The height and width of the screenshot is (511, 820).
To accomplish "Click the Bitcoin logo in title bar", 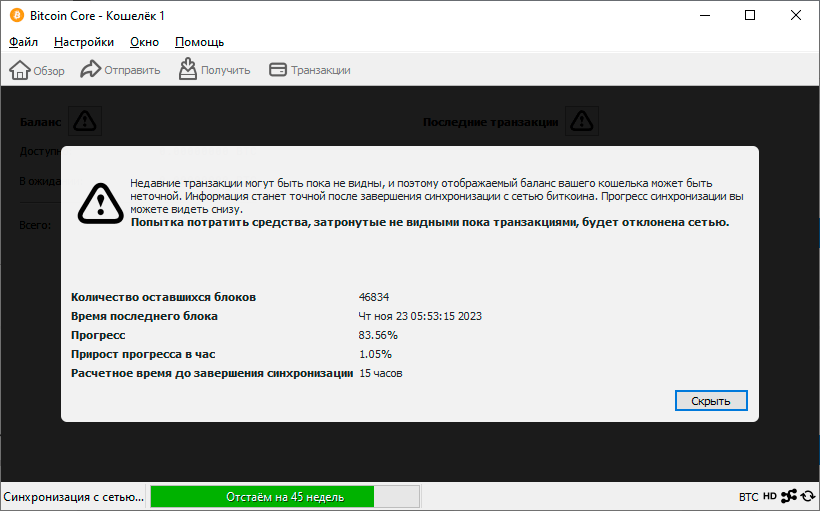I will click(x=17, y=15).
